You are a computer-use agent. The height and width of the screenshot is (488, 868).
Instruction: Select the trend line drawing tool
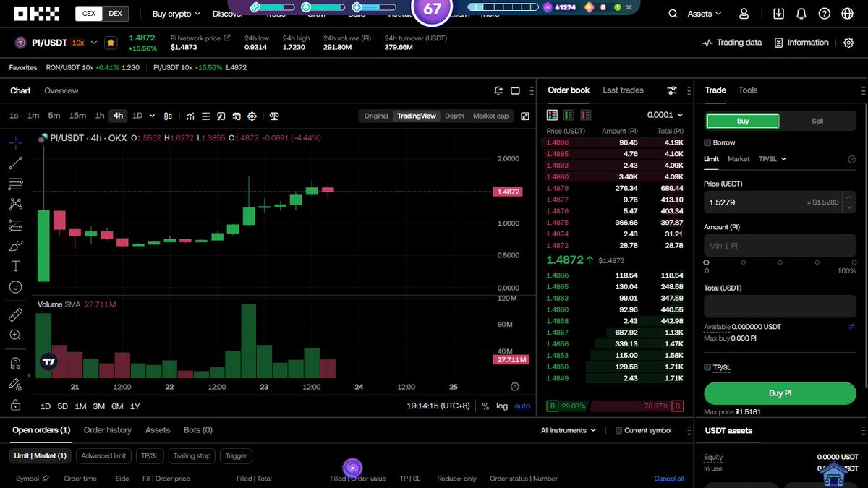click(15, 163)
